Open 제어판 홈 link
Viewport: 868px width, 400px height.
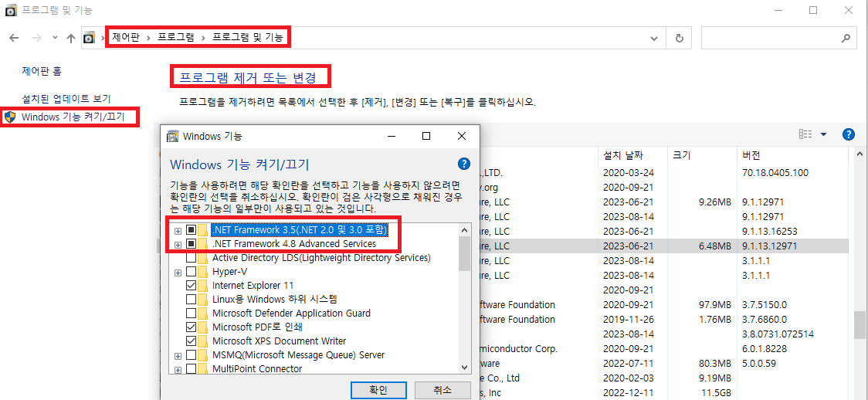pos(42,71)
